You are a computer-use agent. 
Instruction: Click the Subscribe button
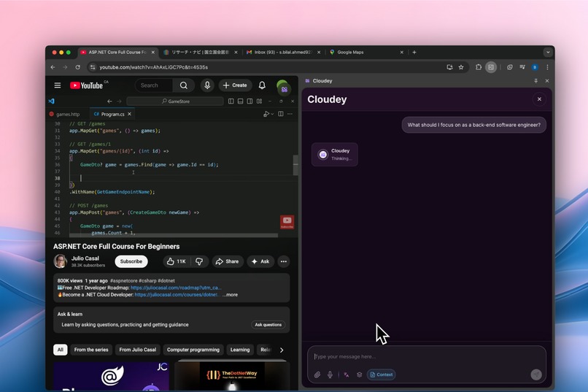click(x=131, y=261)
